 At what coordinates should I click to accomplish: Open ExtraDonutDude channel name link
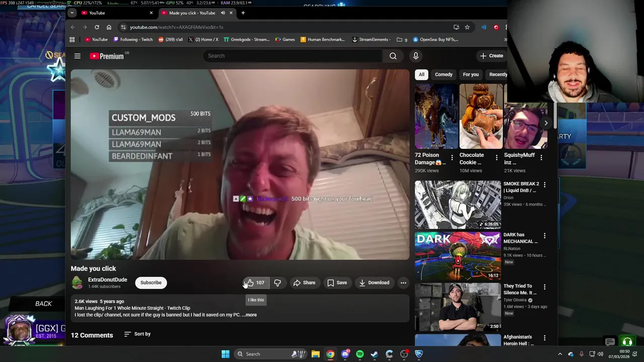(108, 280)
